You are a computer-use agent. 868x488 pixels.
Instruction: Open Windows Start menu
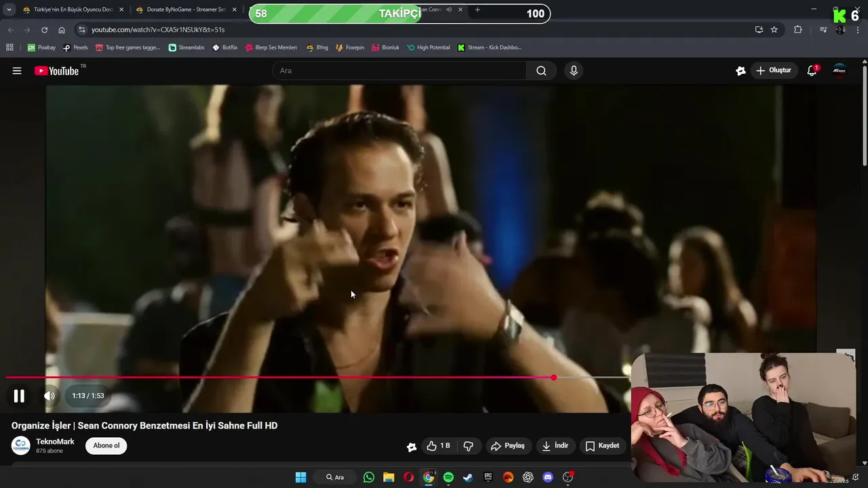pos(300,477)
